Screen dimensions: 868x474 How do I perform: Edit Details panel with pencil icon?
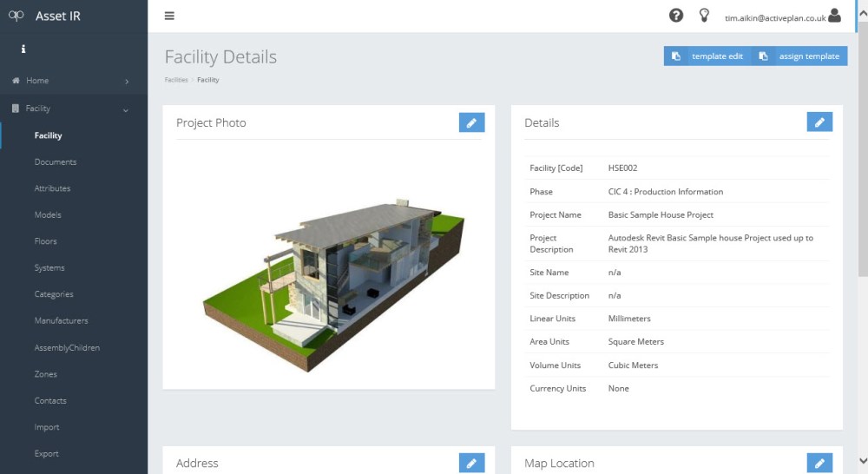click(x=819, y=122)
